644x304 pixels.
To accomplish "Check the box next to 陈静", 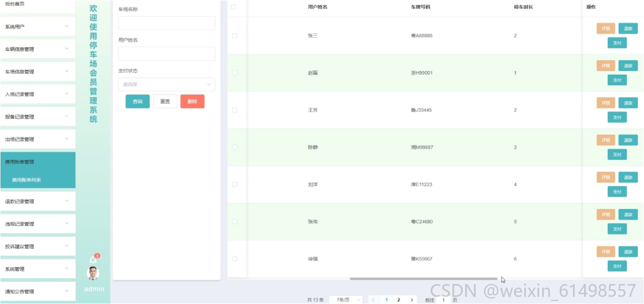I will pos(235,147).
